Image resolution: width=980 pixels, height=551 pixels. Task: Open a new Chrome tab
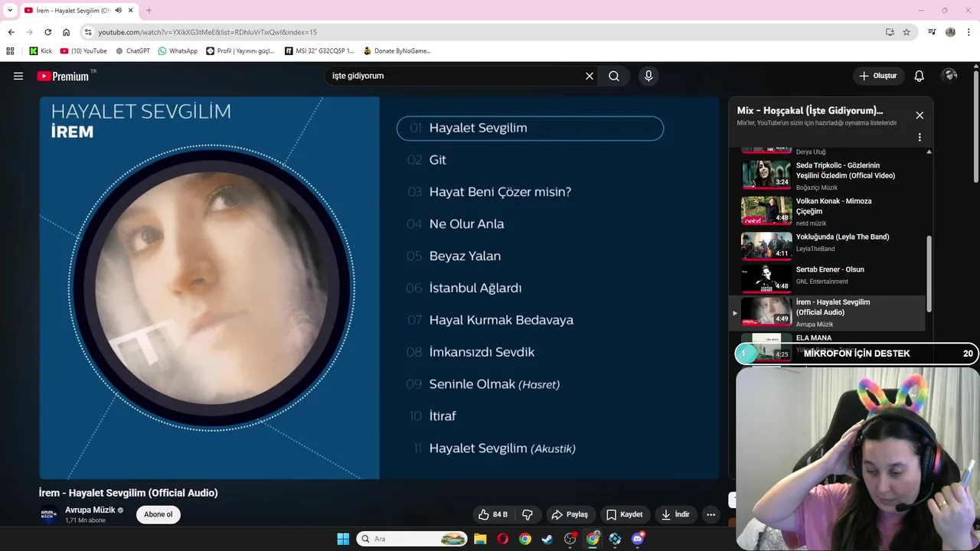coord(149,11)
